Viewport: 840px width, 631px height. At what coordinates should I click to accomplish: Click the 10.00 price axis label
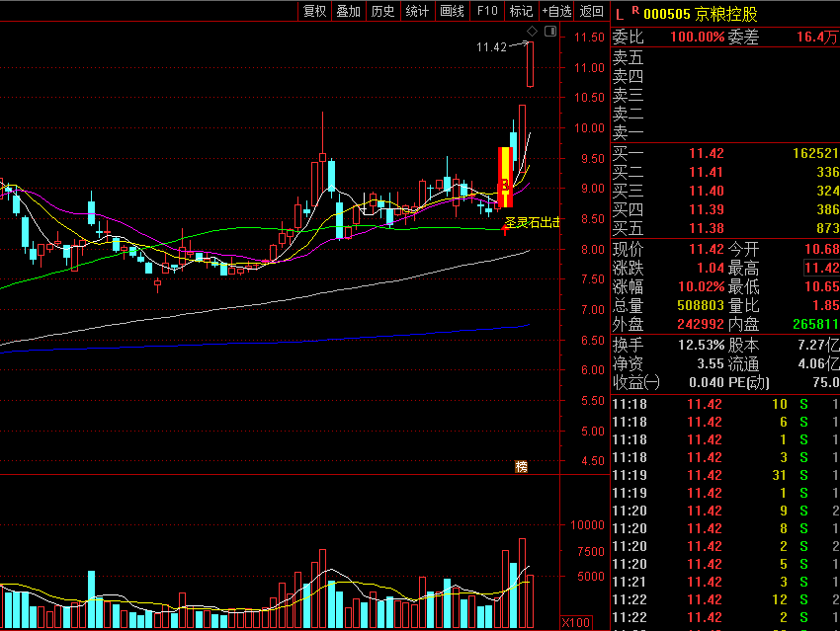click(589, 128)
